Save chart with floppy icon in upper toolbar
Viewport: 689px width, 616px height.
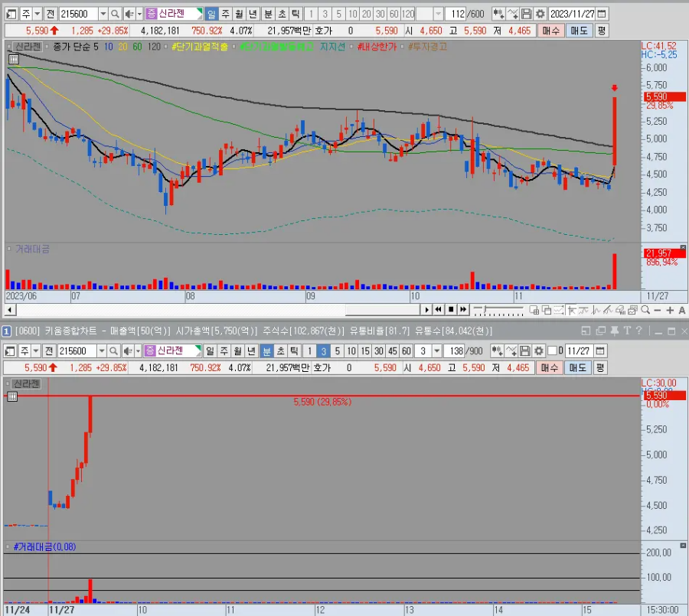[x=527, y=14]
